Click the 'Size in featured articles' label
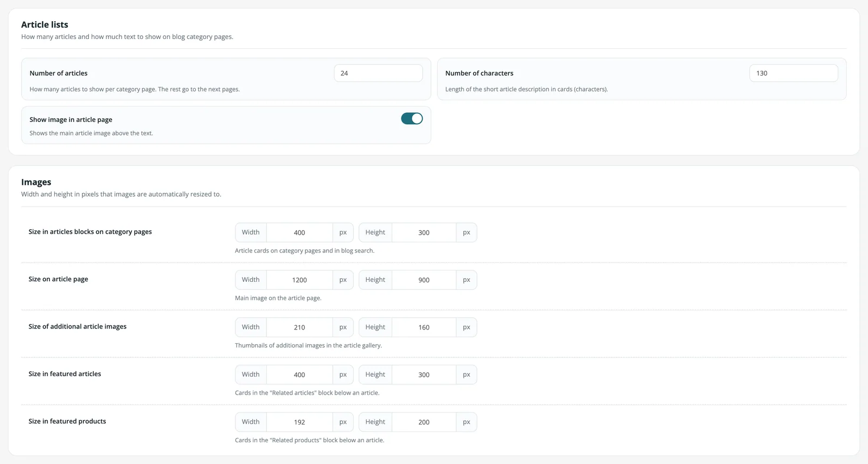The image size is (868, 464). coord(65,374)
